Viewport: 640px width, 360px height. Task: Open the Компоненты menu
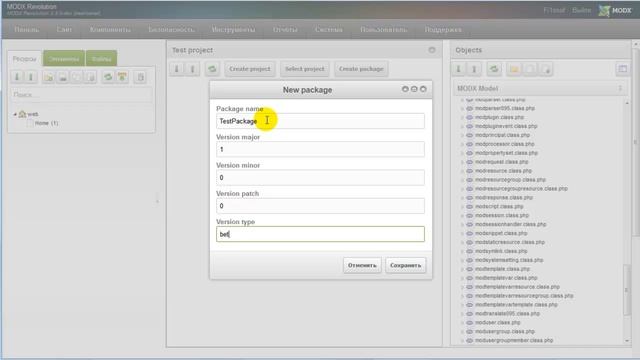pos(110,29)
